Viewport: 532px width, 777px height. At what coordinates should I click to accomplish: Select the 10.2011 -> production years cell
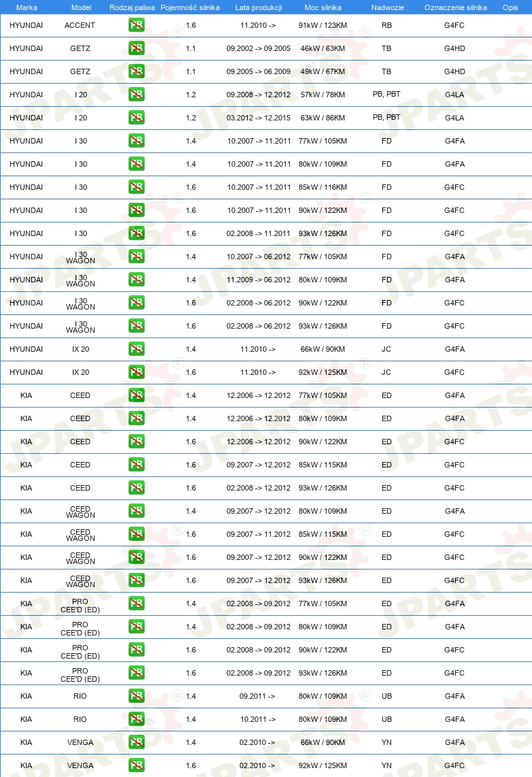coord(258,719)
